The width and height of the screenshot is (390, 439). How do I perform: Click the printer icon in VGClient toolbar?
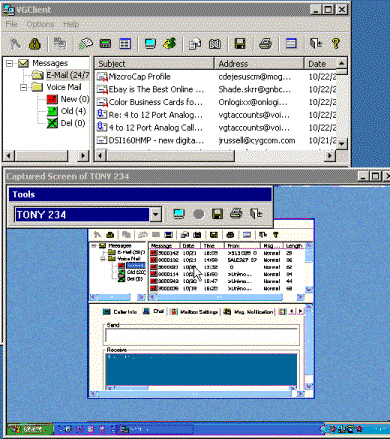click(x=265, y=44)
